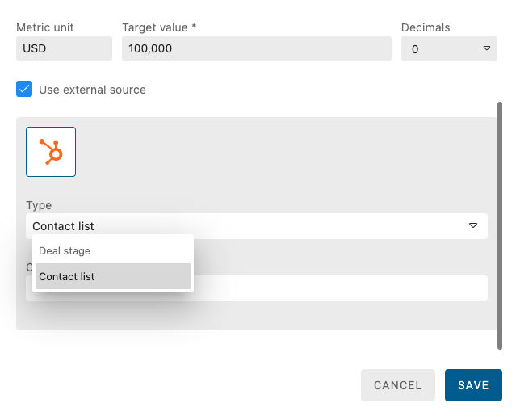Click the Type label above the dropdown
Image resolution: width=520 pixels, height=420 pixels.
pos(39,205)
